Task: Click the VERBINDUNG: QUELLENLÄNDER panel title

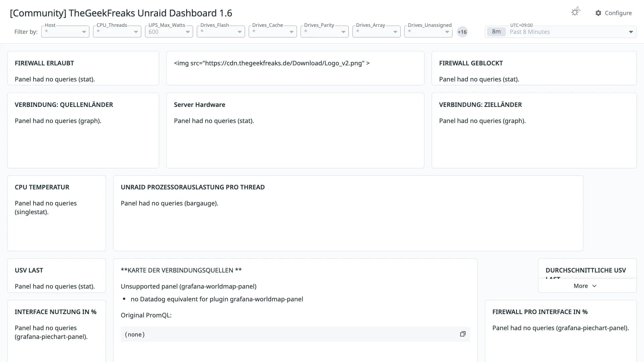Action: 64,105
